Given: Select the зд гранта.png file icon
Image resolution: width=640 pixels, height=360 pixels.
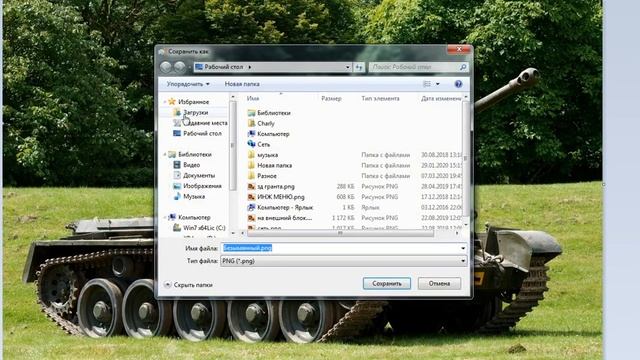Looking at the screenshot, I should click(x=251, y=187).
